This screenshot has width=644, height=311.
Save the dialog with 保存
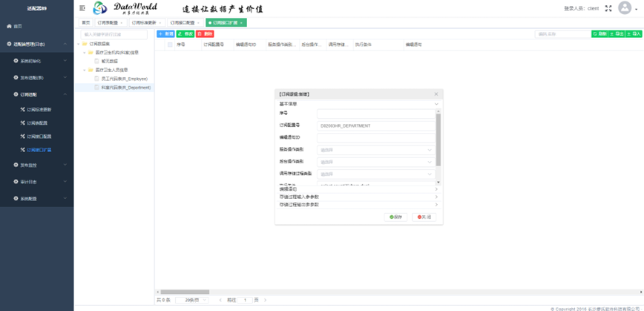(x=395, y=217)
